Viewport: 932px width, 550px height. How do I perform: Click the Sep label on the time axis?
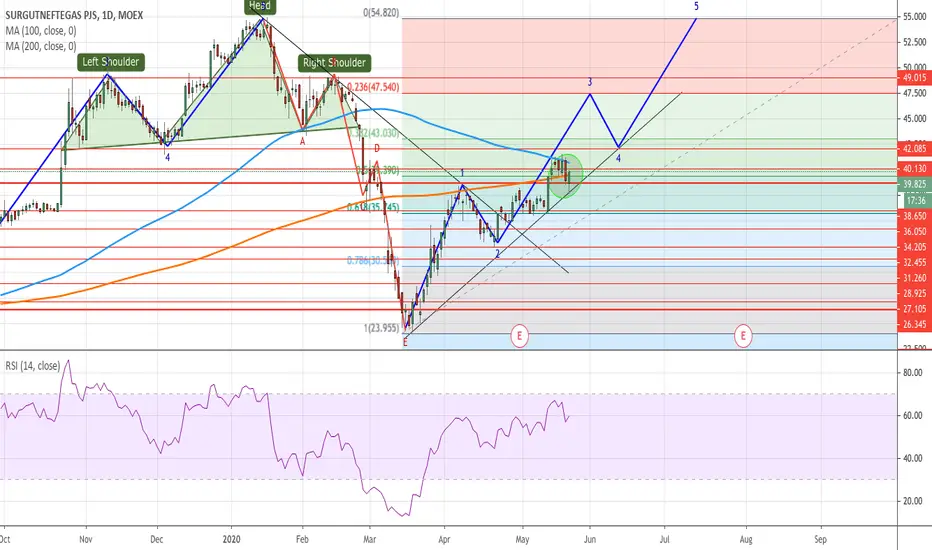click(820, 539)
